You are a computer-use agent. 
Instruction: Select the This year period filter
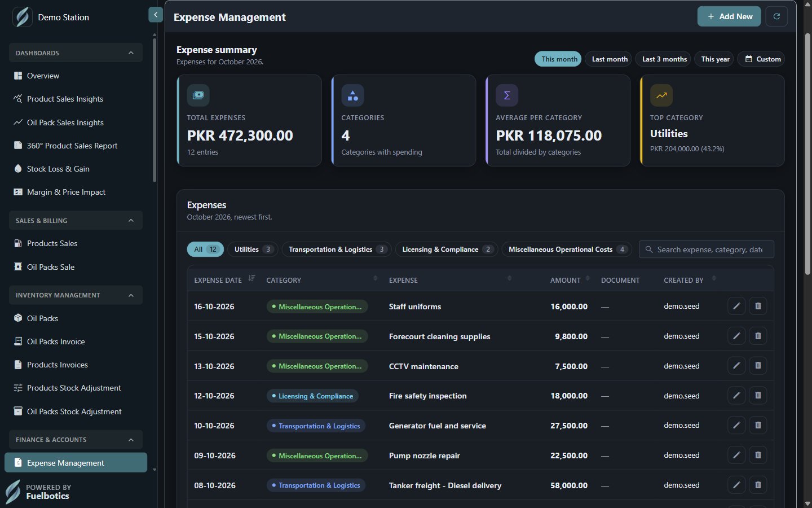click(x=714, y=59)
